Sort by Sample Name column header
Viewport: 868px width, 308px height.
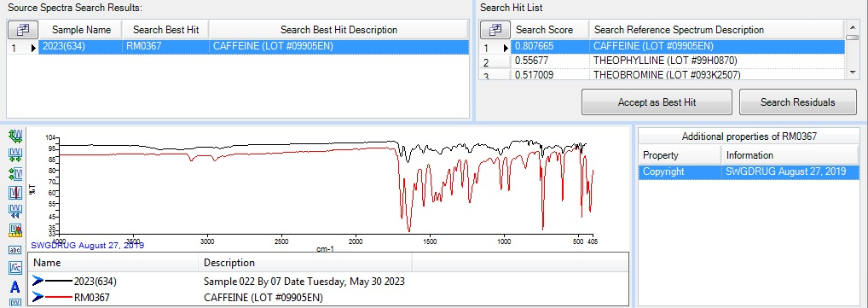pos(81,29)
